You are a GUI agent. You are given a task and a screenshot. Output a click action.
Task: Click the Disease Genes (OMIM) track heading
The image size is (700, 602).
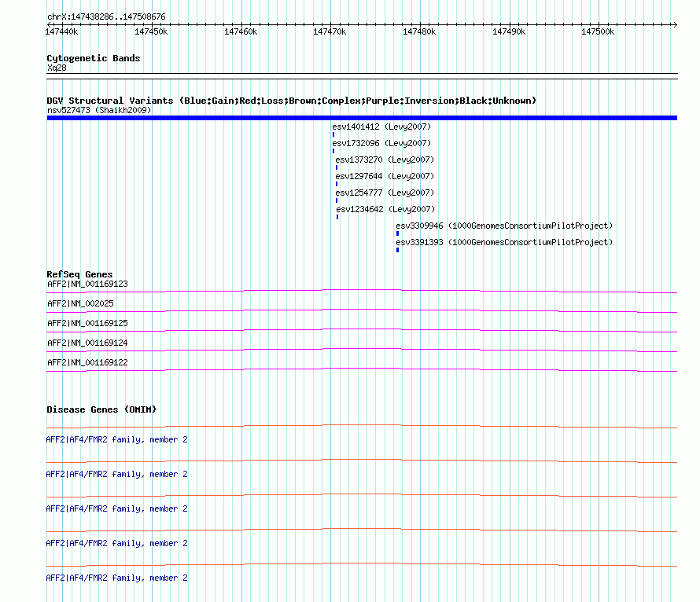point(101,409)
